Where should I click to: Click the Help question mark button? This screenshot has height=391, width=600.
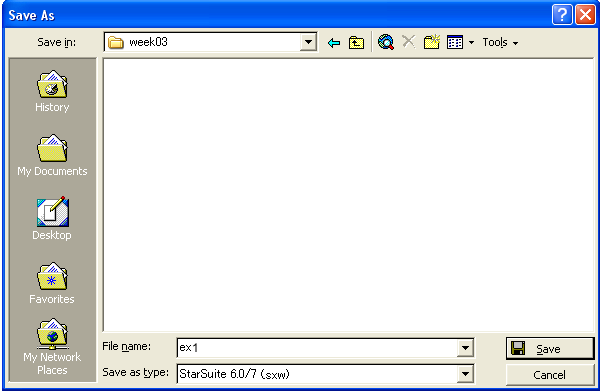tap(562, 15)
